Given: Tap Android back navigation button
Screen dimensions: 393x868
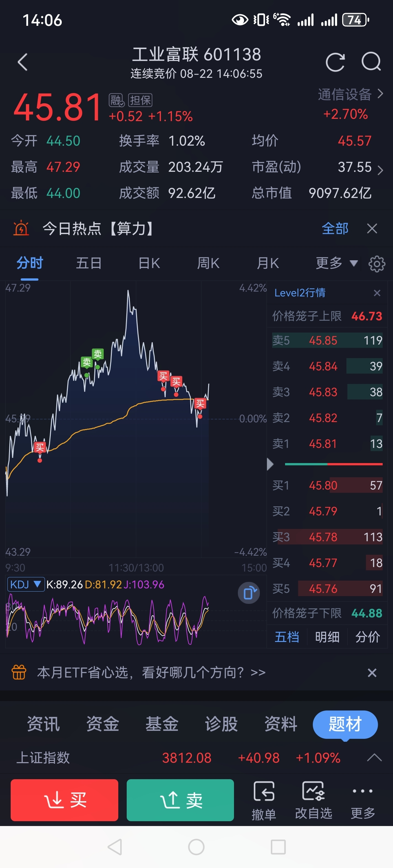Looking at the screenshot, I should click(115, 847).
